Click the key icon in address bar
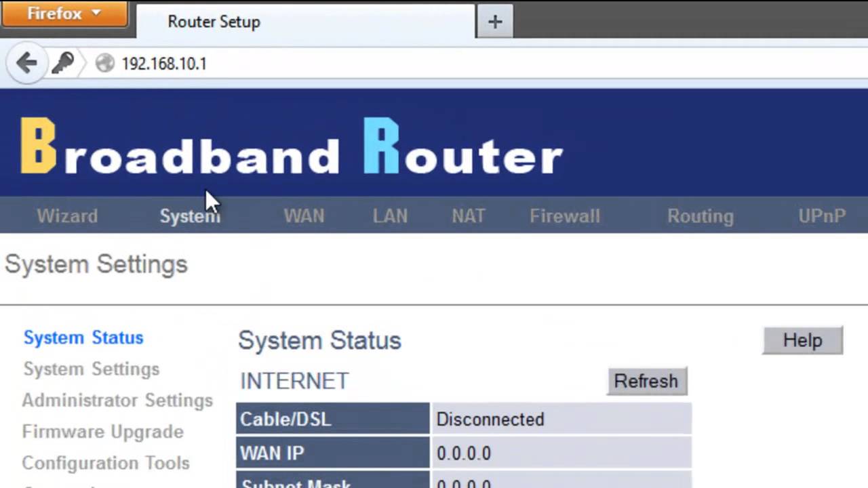Viewport: 868px width, 488px height. [62, 64]
